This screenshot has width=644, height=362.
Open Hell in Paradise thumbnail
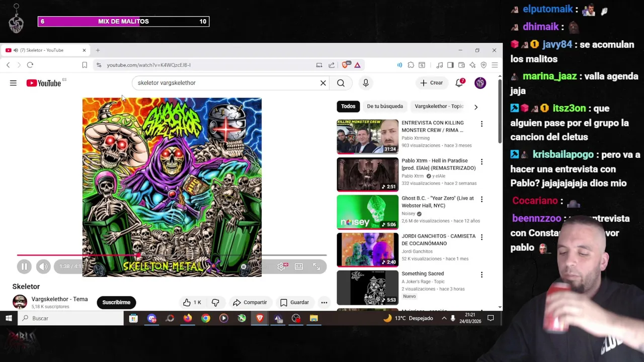(367, 174)
